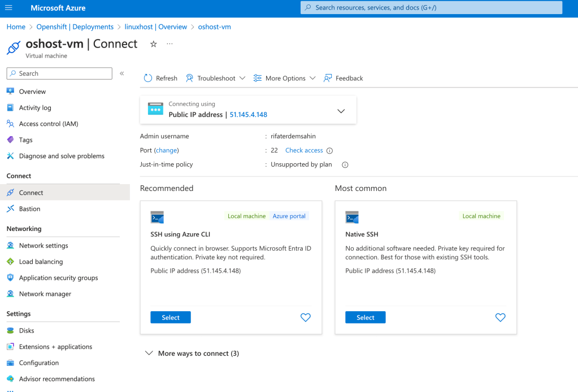Image resolution: width=578 pixels, height=392 pixels.
Task: Select the Native SSH option
Action: [x=366, y=317]
